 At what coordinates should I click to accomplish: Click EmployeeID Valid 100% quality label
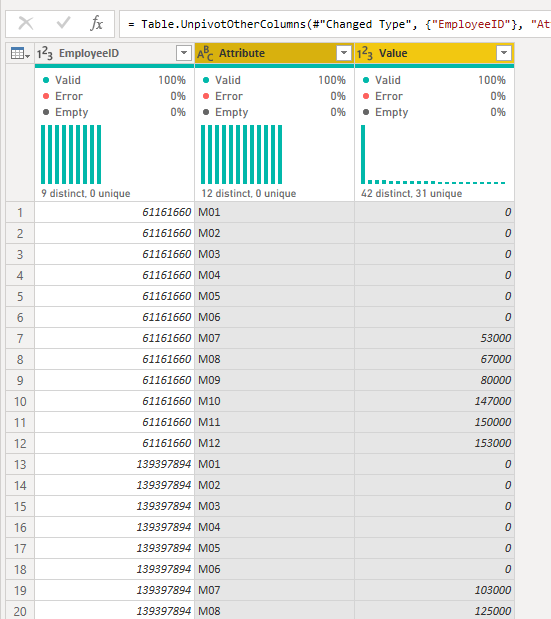point(114,80)
